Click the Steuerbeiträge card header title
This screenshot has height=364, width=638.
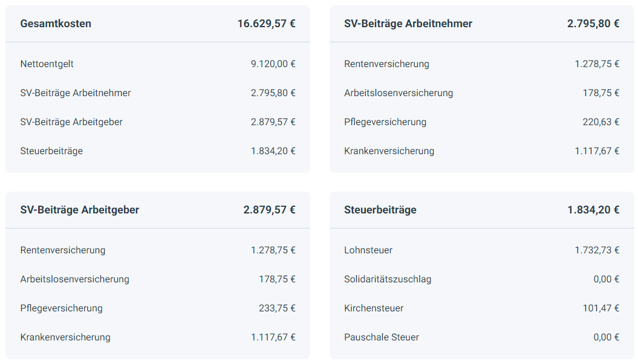pyautogui.click(x=380, y=210)
